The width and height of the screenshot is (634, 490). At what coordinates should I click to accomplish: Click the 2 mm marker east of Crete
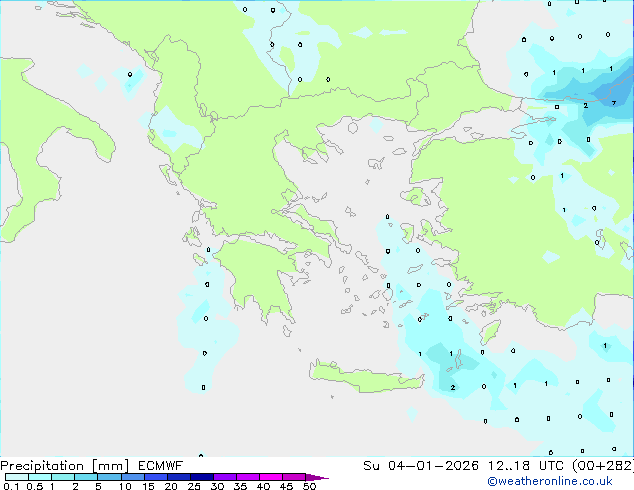pyautogui.click(x=452, y=388)
